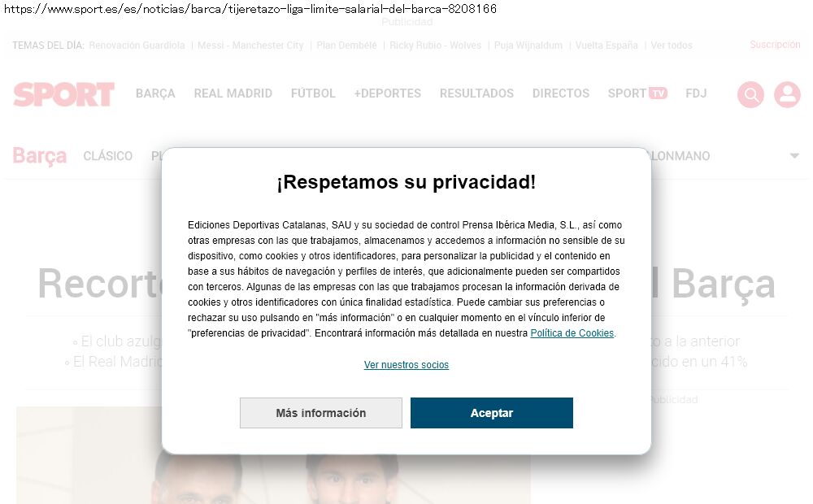Image resolution: width=813 pixels, height=504 pixels.
Task: Open the Política de Cookies link
Action: click(572, 333)
